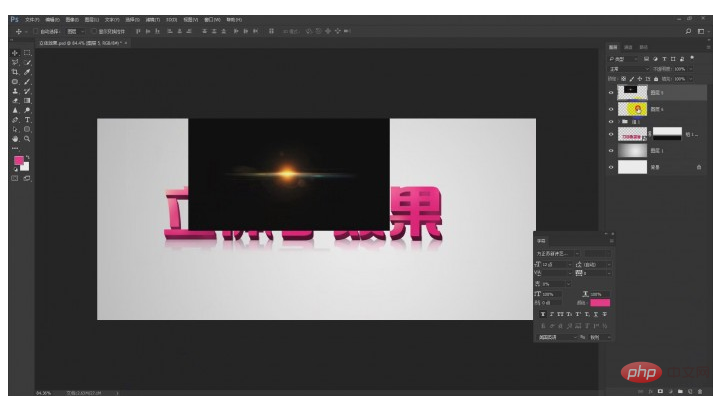The width and height of the screenshot is (720, 405).
Task: Open the font family dropdown
Action: pos(558,253)
